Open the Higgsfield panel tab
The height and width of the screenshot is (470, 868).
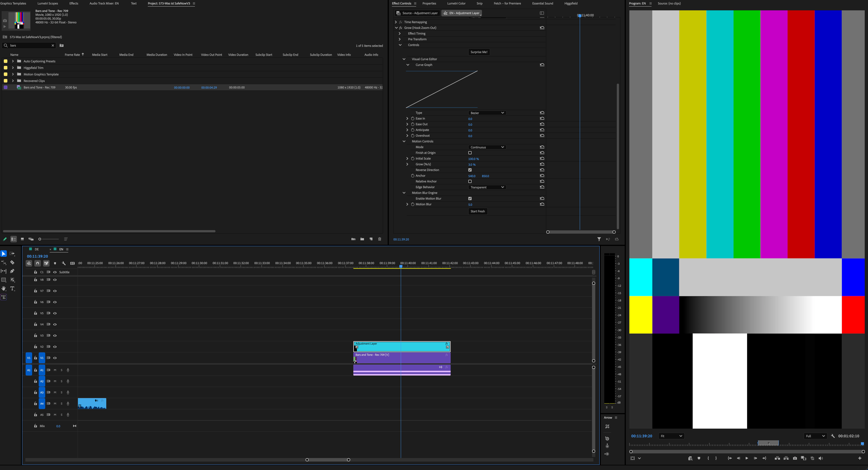pos(571,3)
